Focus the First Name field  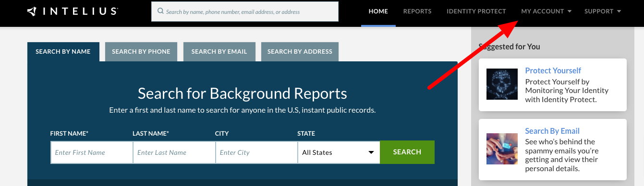click(92, 152)
